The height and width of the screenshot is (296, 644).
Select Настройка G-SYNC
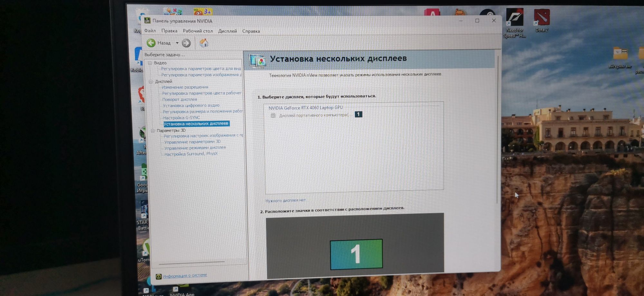point(182,118)
